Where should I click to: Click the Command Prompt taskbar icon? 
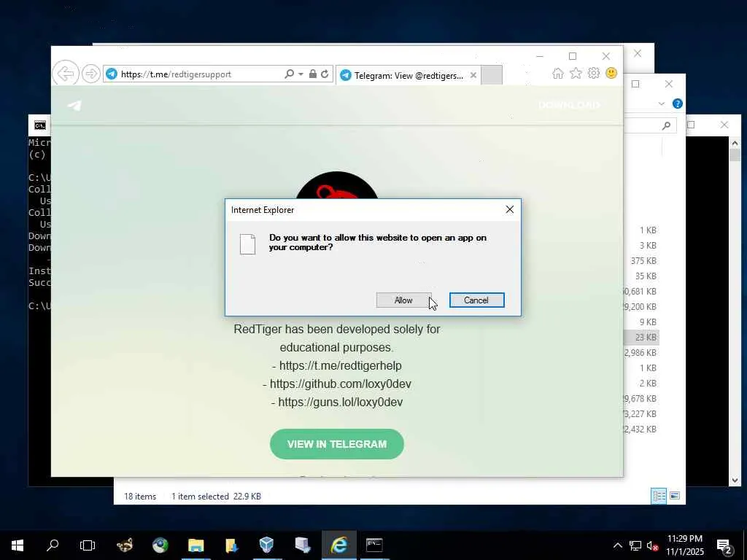click(x=374, y=545)
